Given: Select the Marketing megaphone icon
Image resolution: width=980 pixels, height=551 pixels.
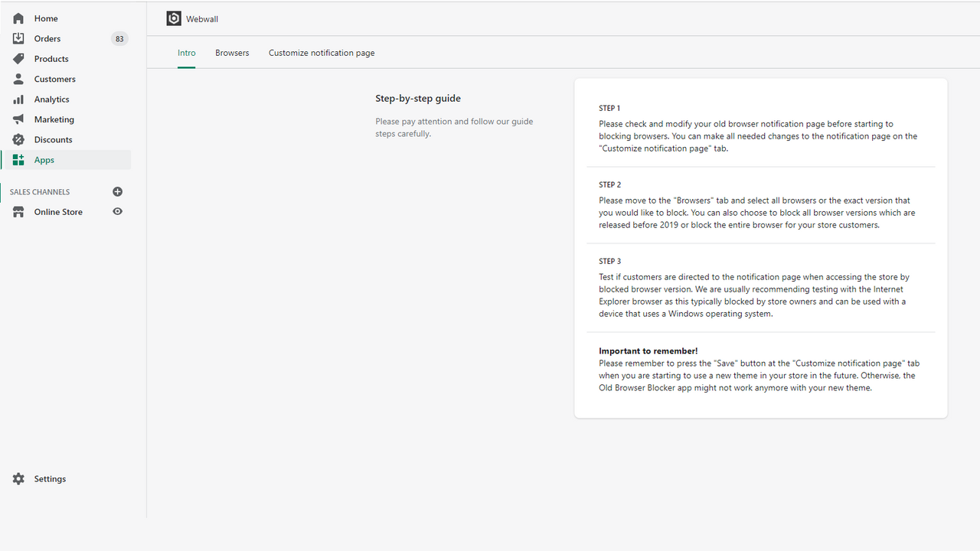Looking at the screenshot, I should [x=18, y=119].
